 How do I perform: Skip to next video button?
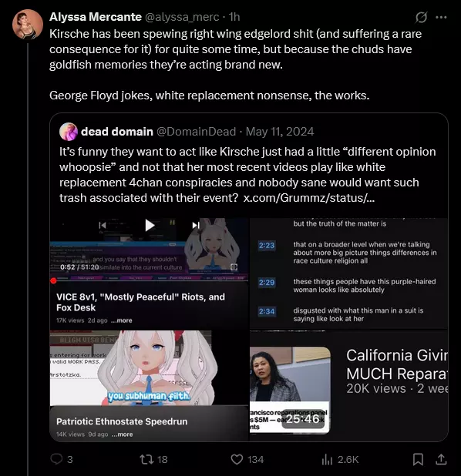pyautogui.click(x=196, y=225)
